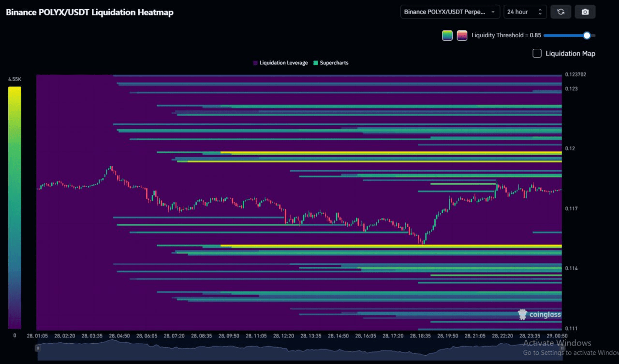Click the 28, 04:50 time axis label
Image resolution: width=619 pixels, height=364 pixels.
119,335
